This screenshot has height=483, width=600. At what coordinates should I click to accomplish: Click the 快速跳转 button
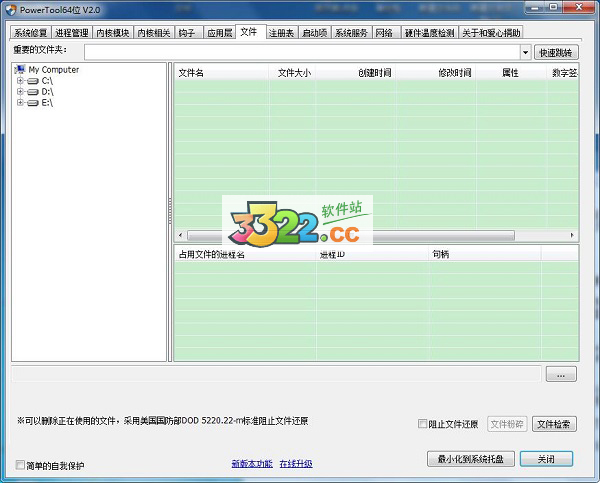556,52
